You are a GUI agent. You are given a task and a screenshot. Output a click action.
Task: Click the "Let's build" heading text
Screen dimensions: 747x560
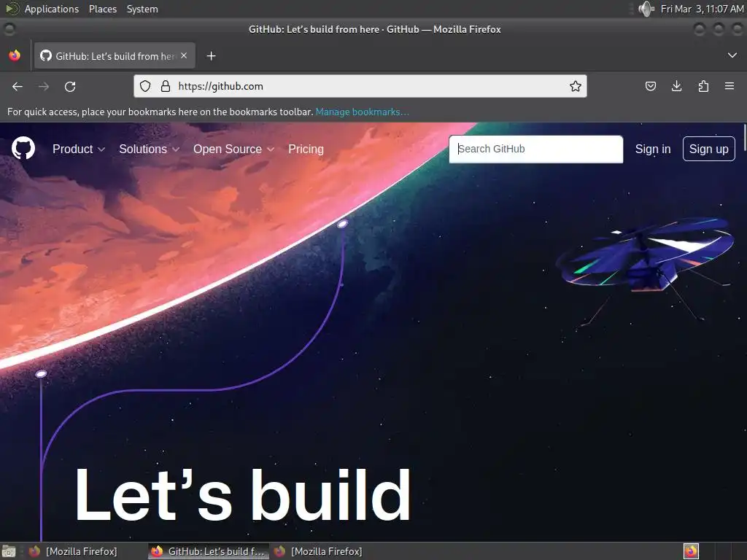pos(243,495)
